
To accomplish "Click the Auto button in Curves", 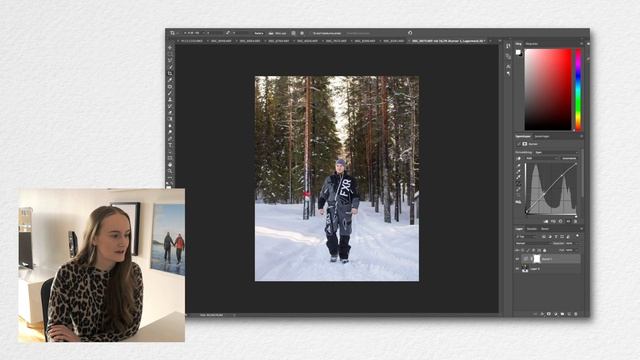I will click(x=569, y=158).
